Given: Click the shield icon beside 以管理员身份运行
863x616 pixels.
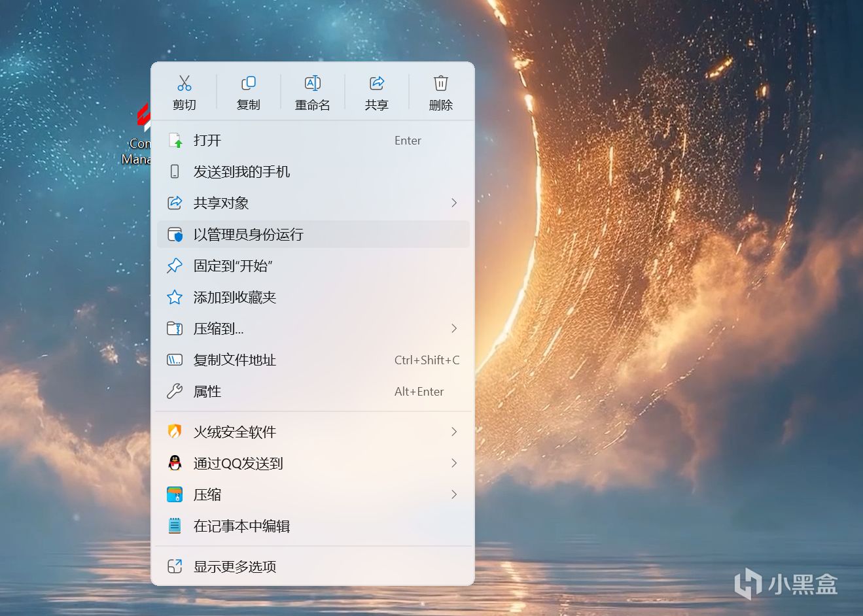Looking at the screenshot, I should (x=175, y=234).
